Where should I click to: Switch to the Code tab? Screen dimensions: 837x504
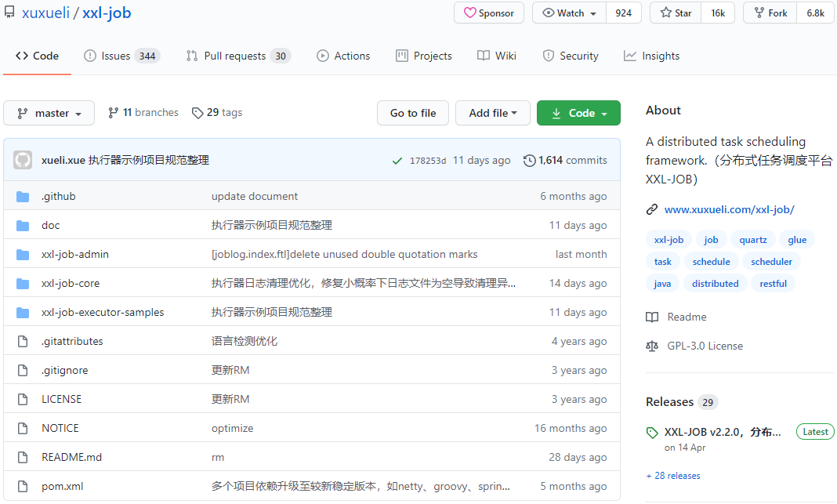pyautogui.click(x=38, y=56)
